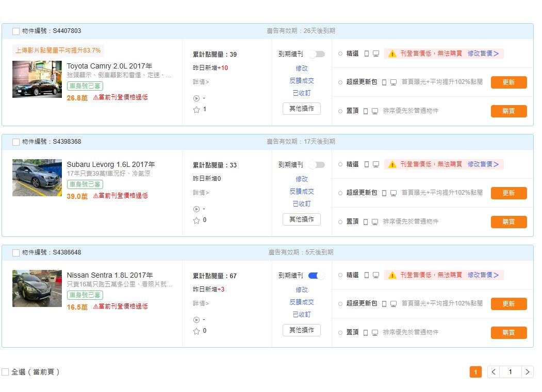This screenshot has width=542, height=392.
Task: Open the Nissan Sentra car thumbnail
Action: [37, 288]
